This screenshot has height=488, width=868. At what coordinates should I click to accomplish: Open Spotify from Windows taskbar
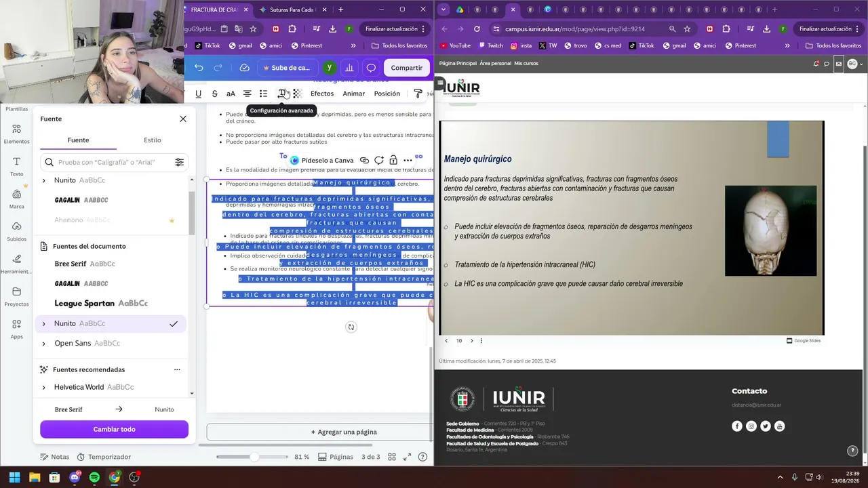pos(94,477)
